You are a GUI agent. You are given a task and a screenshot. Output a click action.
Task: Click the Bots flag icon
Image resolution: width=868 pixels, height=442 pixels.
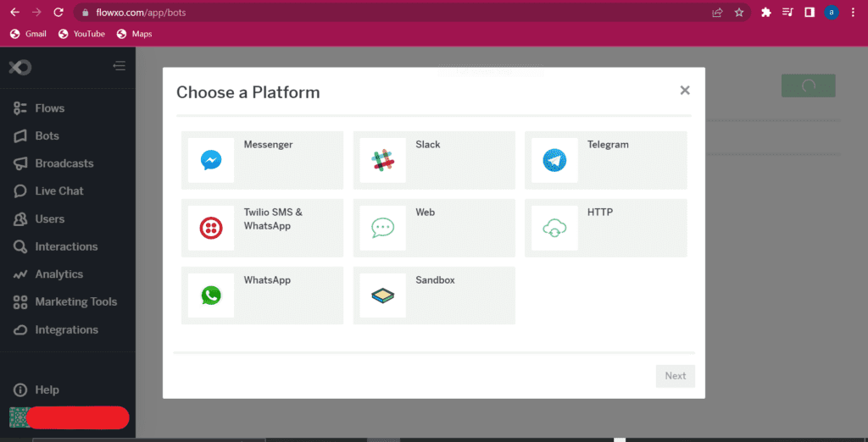click(x=20, y=136)
